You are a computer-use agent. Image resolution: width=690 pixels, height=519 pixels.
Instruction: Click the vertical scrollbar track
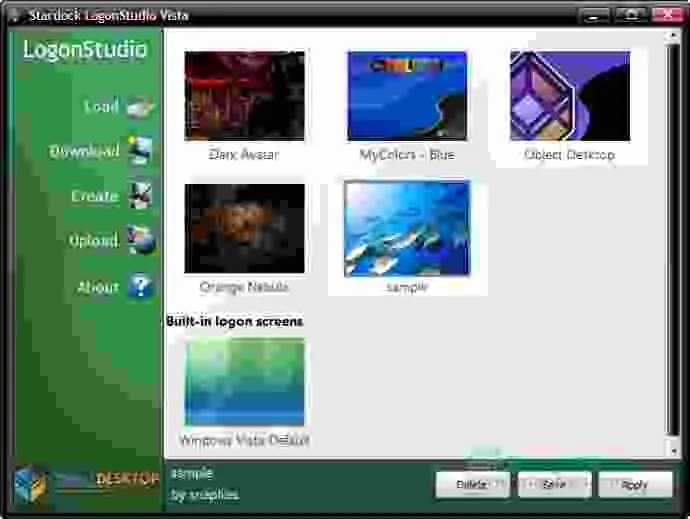[x=673, y=240]
